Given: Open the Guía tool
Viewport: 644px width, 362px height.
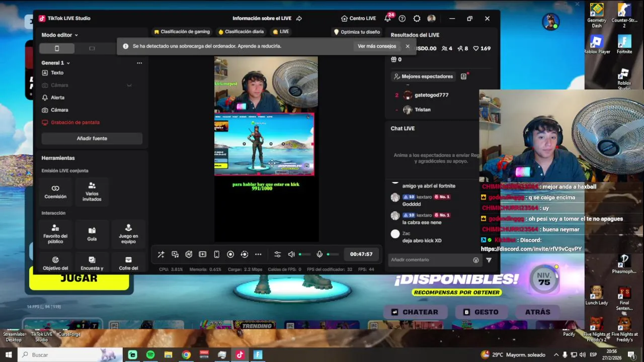Looking at the screenshot, I should coord(92,234).
